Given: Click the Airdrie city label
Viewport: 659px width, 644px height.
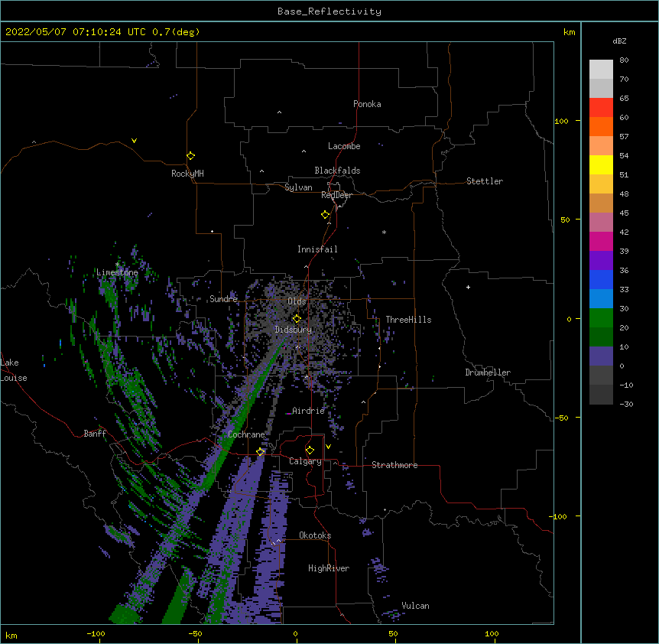Looking at the screenshot, I should tap(308, 411).
